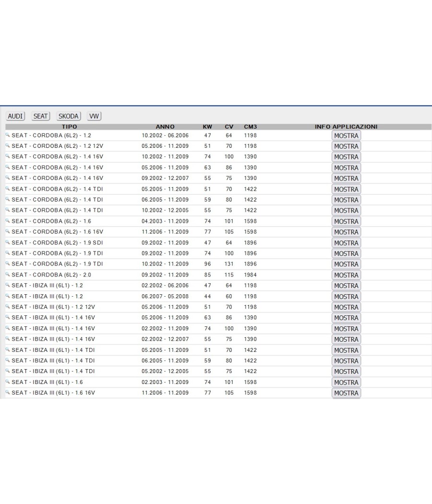The image size is (432, 504).
Task: Select the text 'SEAT - IBIZA III (6L1) - 1.6 16V'
Action: click(x=53, y=393)
